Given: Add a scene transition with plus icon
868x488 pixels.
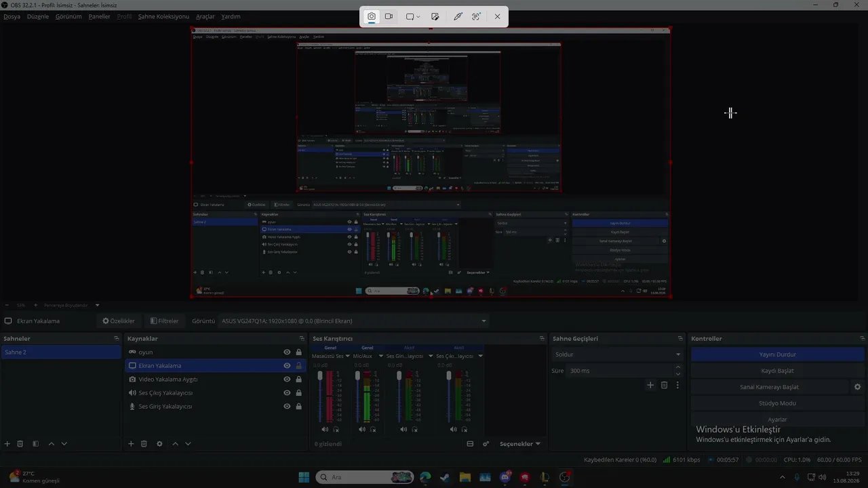Looking at the screenshot, I should coord(650,385).
